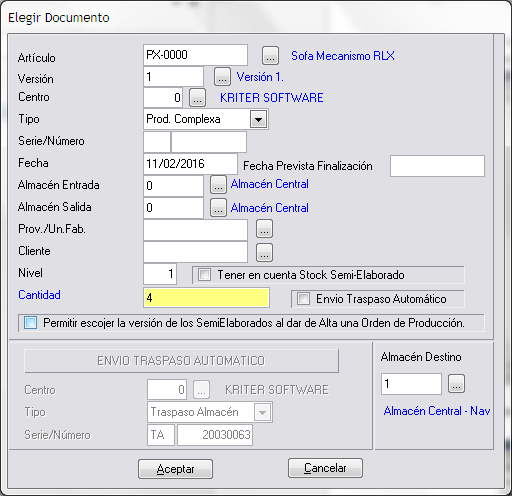This screenshot has width=512, height=496.
Task: Open the Almacén Salida lookup ellipsis button
Action: [x=218, y=208]
